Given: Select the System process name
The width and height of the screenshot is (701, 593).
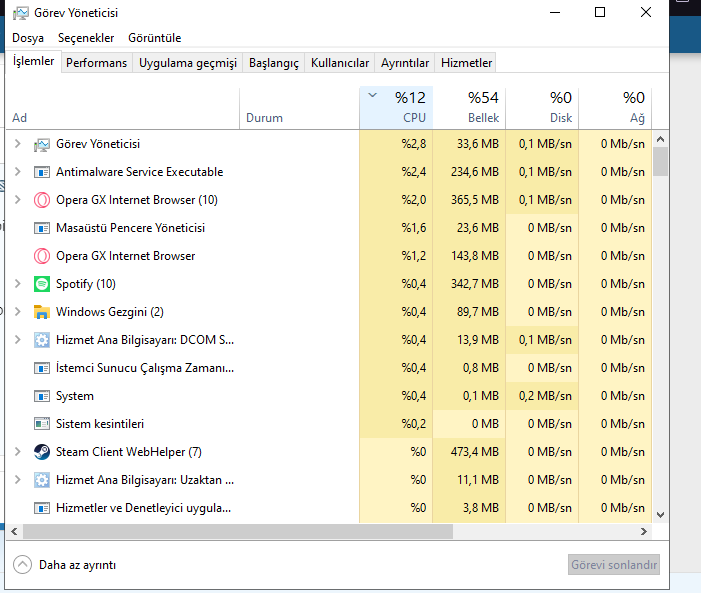Looking at the screenshot, I should 75,396.
